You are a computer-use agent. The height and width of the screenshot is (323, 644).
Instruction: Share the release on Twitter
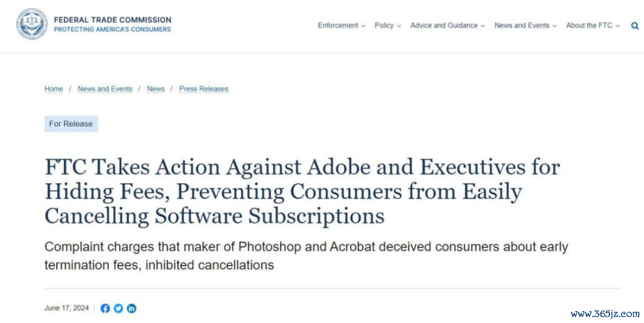(x=118, y=308)
